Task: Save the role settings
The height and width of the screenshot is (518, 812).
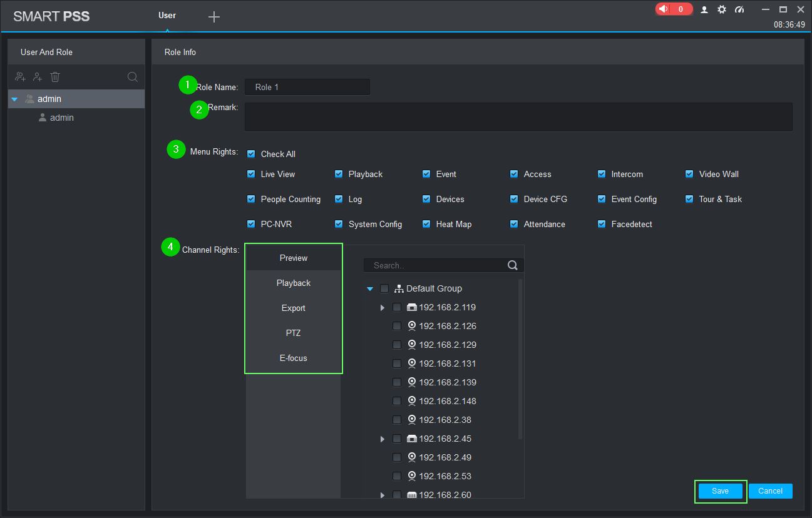Action: tap(720, 491)
